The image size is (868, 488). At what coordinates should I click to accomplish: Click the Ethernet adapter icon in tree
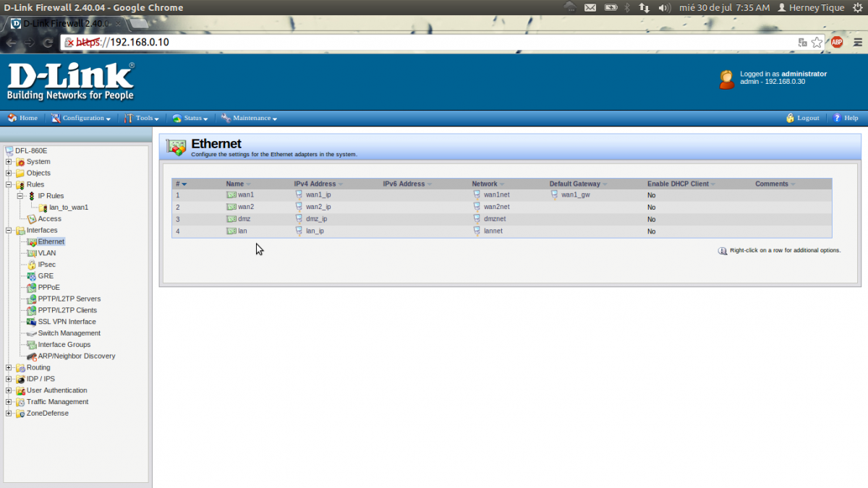pyautogui.click(x=32, y=241)
